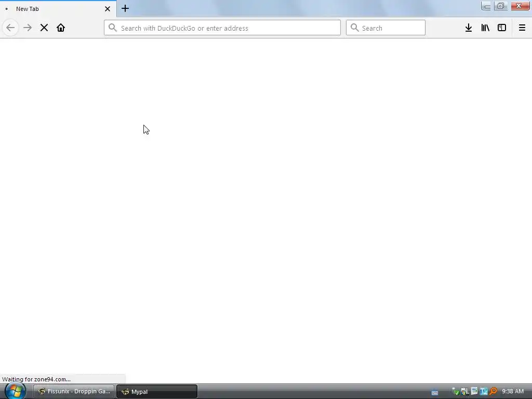The height and width of the screenshot is (399, 532).
Task: Click the blue TV tray icon
Action: coord(484,392)
